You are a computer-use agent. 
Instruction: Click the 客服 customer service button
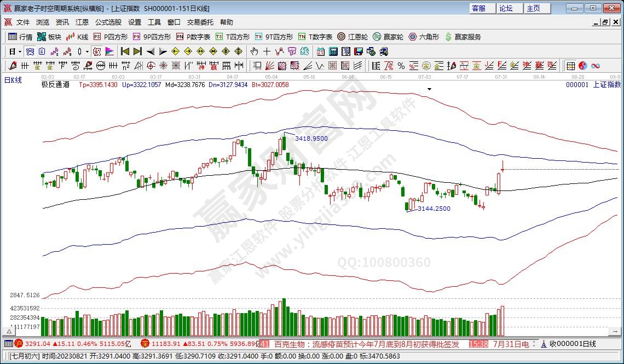click(478, 8)
